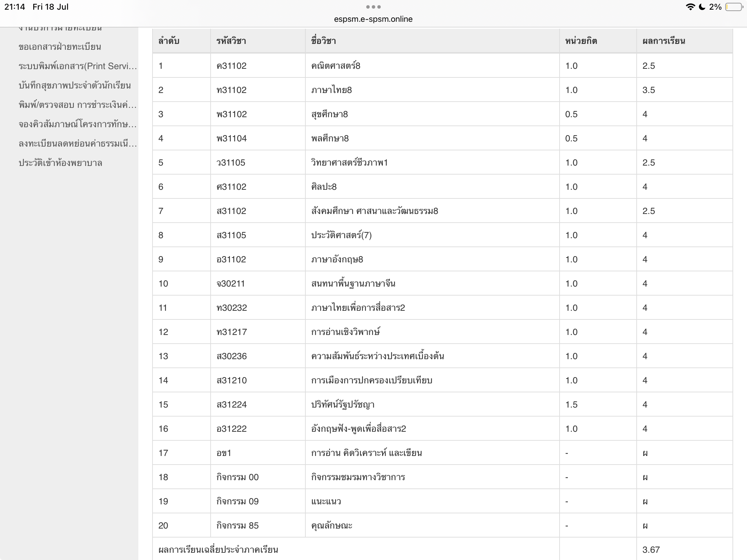The height and width of the screenshot is (560, 747).
Task: Select subject name พลศึกษา8
Action: coord(330,138)
